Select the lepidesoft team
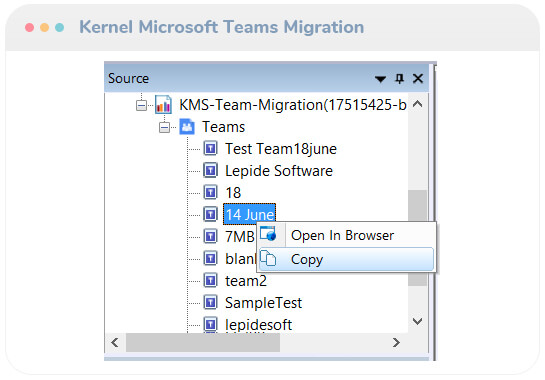 pos(259,325)
